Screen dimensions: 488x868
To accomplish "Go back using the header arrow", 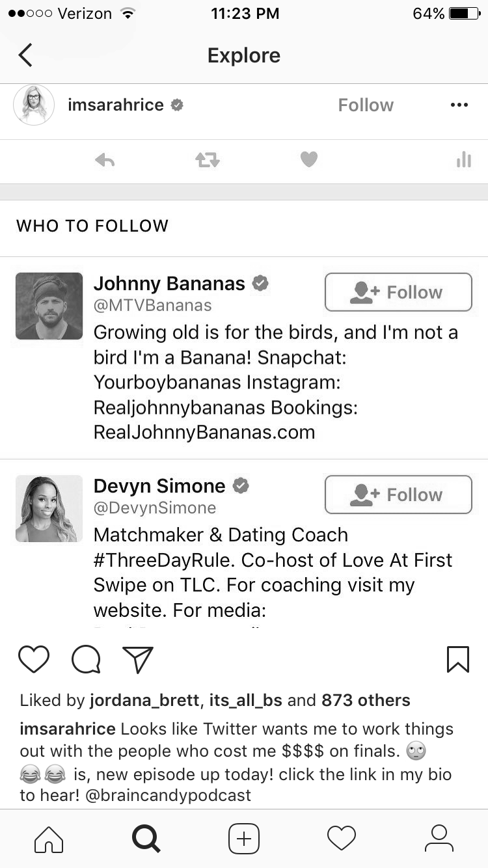I will pos(25,55).
